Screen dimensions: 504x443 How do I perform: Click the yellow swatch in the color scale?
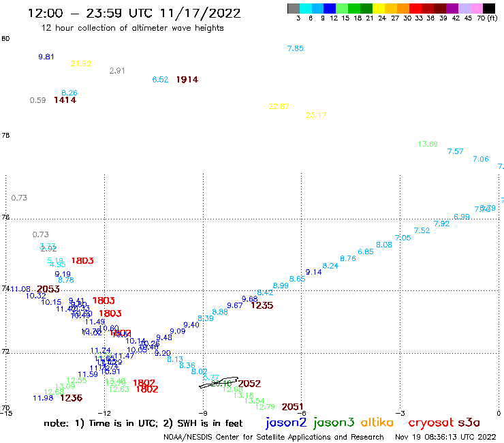[x=379, y=8]
